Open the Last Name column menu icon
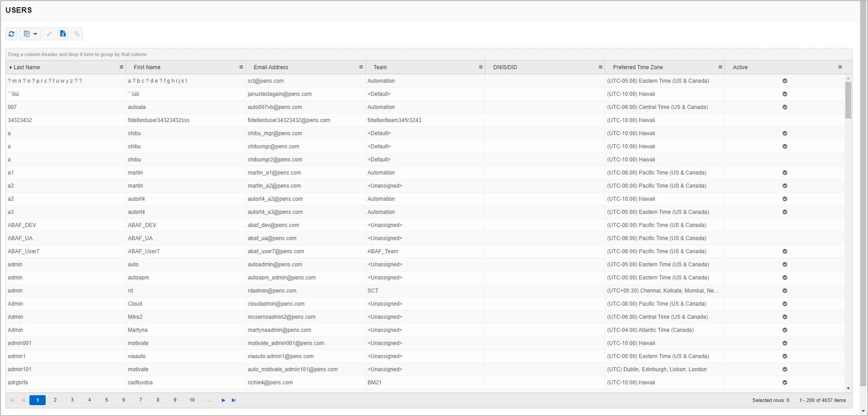Viewport: 868px width, 416px height. click(x=121, y=67)
